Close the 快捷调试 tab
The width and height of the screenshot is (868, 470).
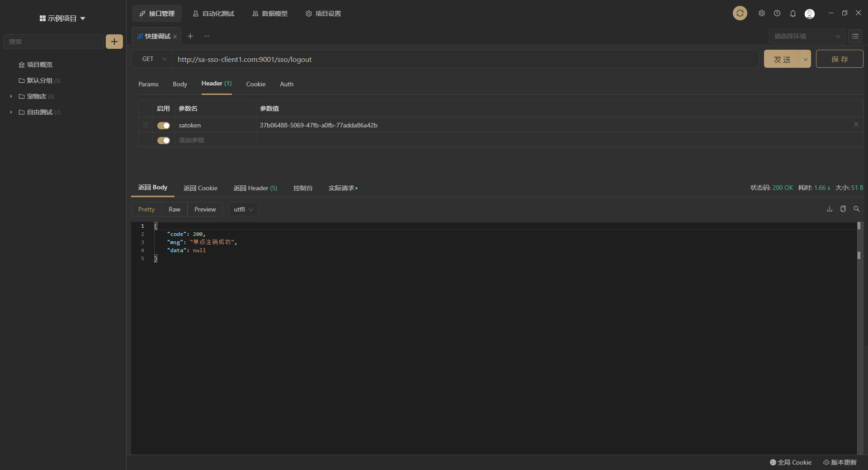(175, 37)
